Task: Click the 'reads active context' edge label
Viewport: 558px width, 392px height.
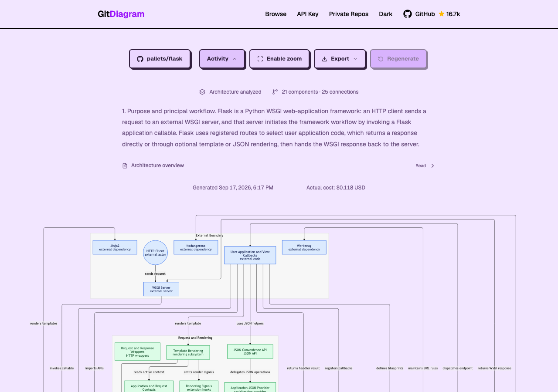Action: (x=149, y=372)
